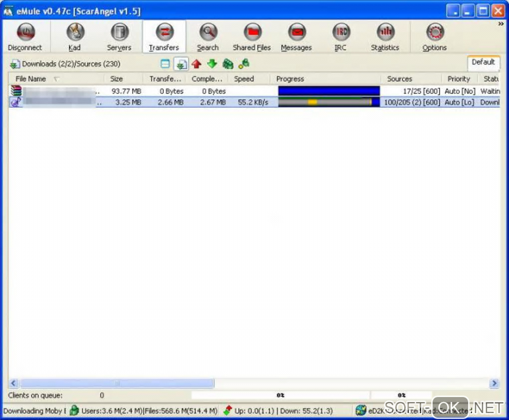Viewport: 509px width, 420px height.
Task: Toggle the Downloads view icon
Action: coord(181,64)
